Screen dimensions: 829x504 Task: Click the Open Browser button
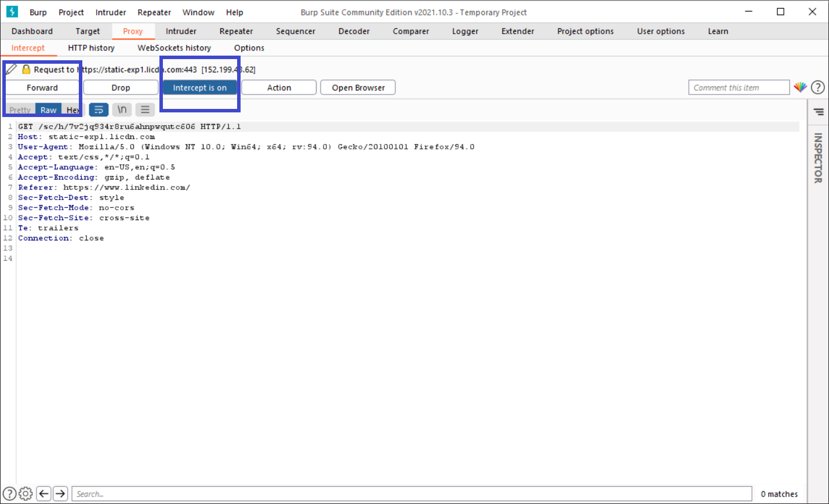point(358,87)
